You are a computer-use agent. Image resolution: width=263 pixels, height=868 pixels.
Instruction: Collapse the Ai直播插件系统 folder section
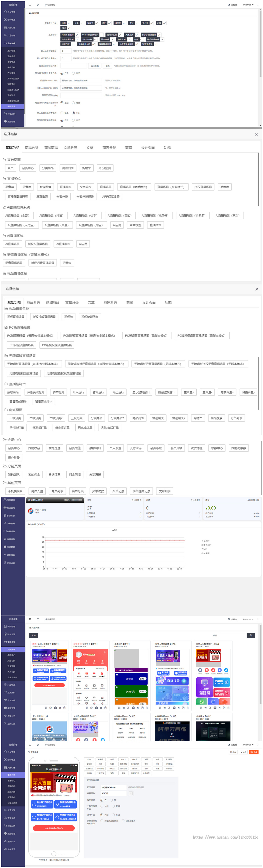pos(4,207)
